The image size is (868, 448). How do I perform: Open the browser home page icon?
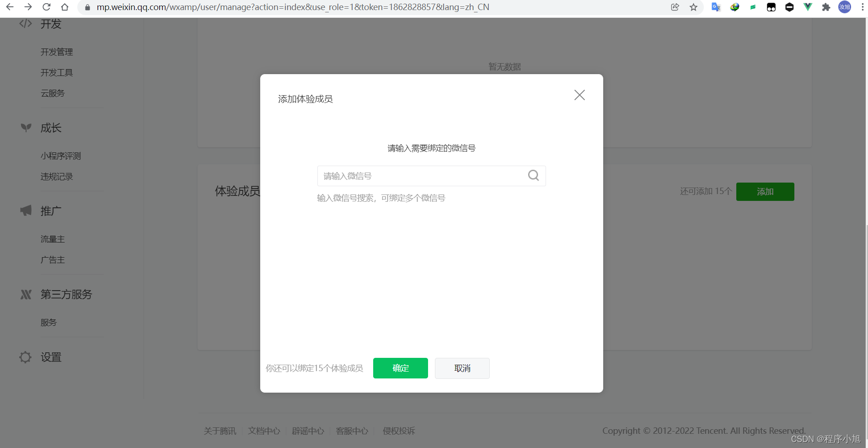point(64,7)
